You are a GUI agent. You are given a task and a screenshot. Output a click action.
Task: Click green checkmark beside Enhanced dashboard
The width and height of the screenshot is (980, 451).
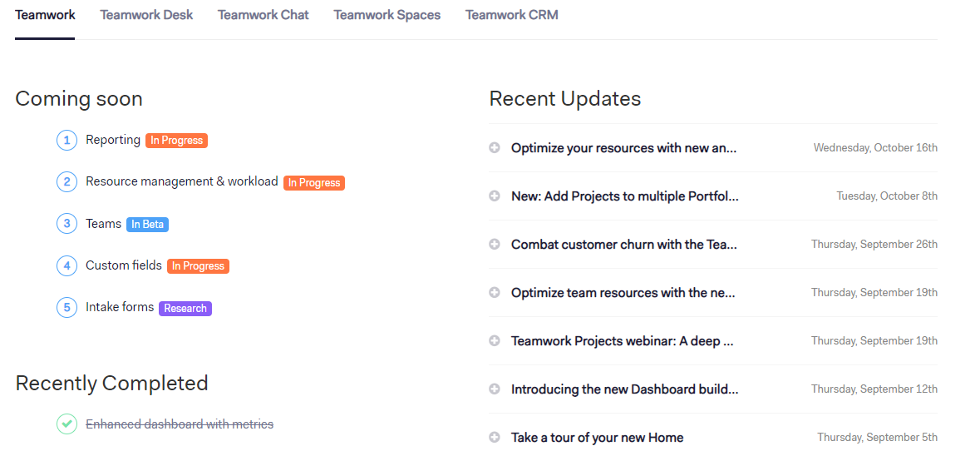66,424
